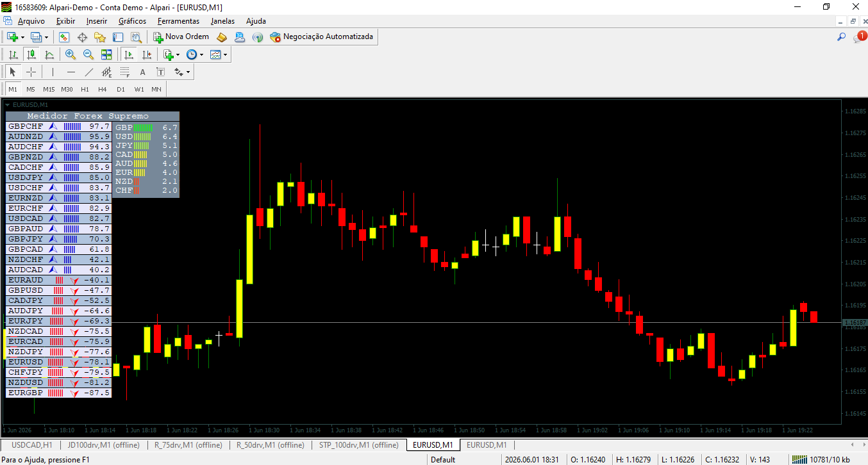This screenshot has height=465, width=868.
Task: Open the notifications chat bubble
Action: [859, 37]
